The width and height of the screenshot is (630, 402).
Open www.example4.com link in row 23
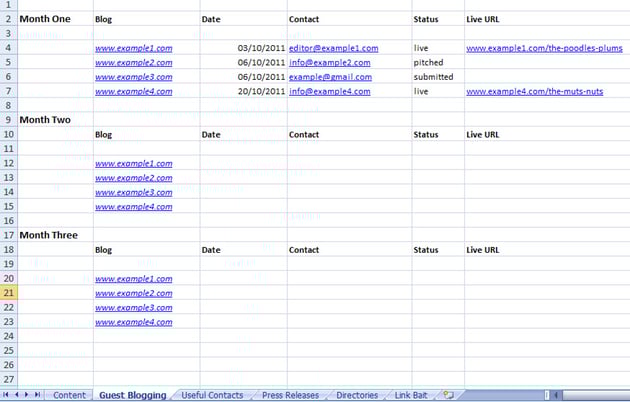134,322
